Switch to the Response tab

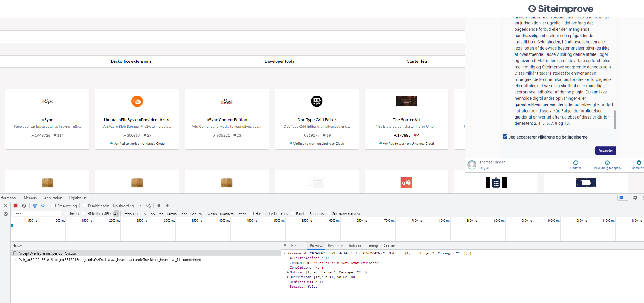pyautogui.click(x=335, y=245)
